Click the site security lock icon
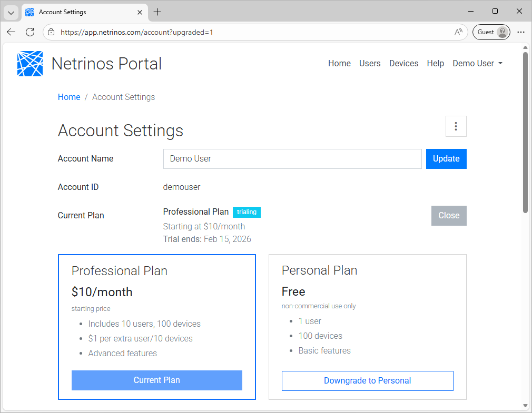Viewport: 532px width, 413px height. tap(51, 32)
